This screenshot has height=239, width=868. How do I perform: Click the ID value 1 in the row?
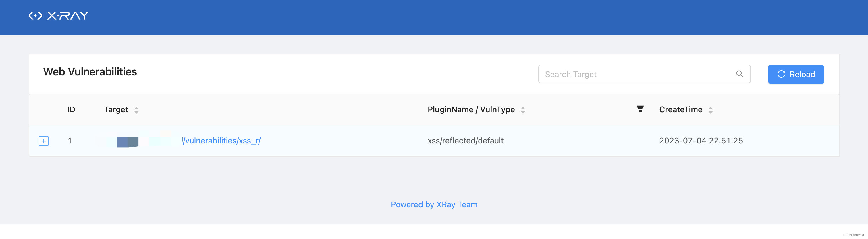(70, 141)
